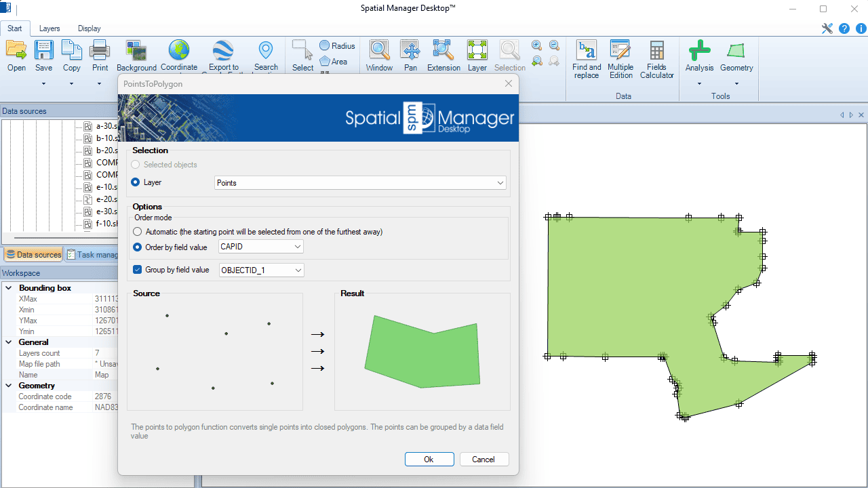This screenshot has width=868, height=488.
Task: Expand the Print dropdown arrow
Action: pos(100,84)
